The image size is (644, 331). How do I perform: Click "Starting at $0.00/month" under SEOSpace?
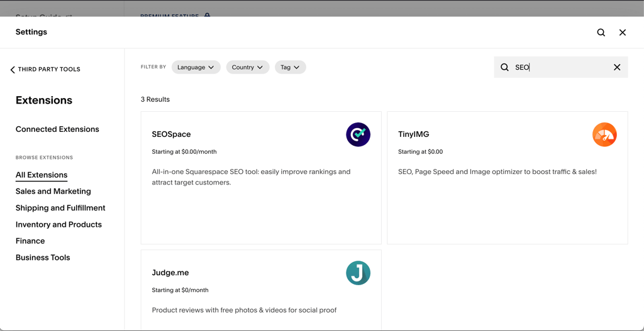(x=184, y=152)
